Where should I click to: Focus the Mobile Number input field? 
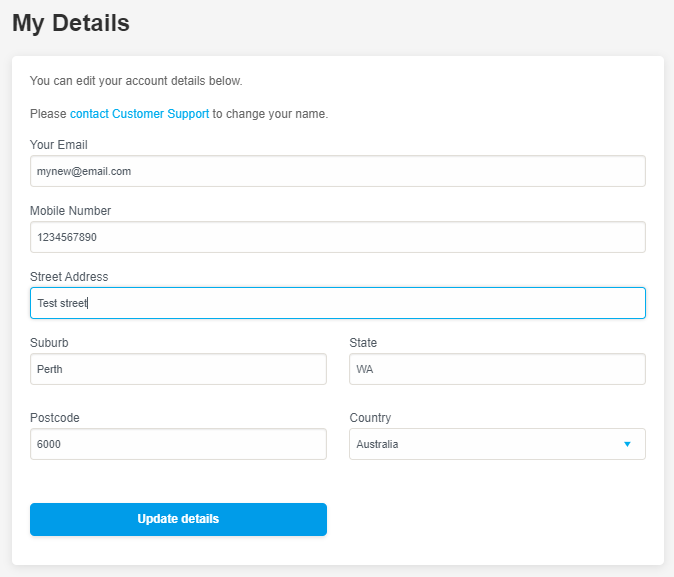[338, 237]
